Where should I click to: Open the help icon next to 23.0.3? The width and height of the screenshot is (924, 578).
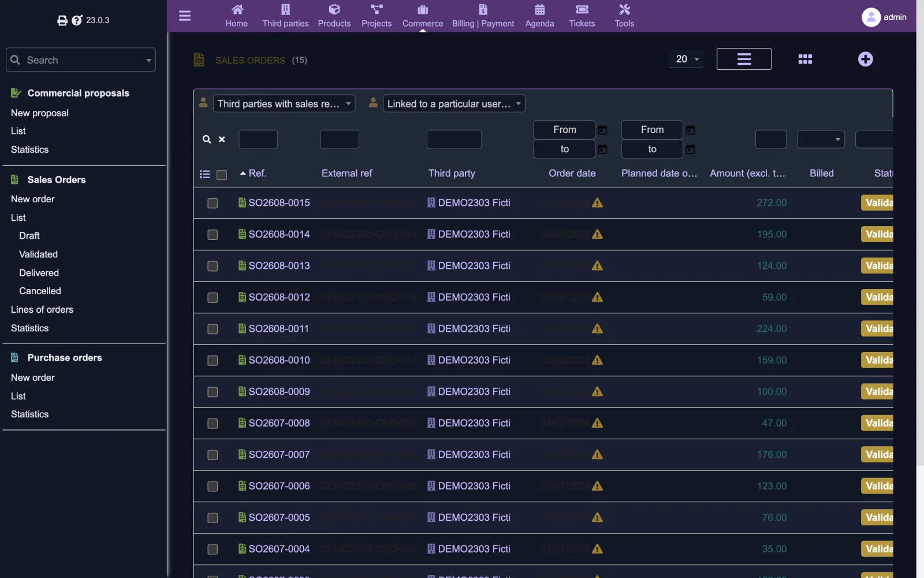pos(77,20)
